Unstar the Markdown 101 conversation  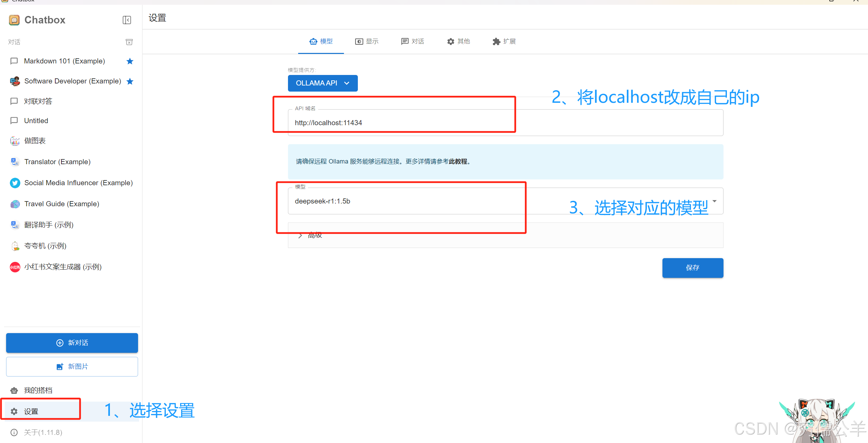click(x=130, y=61)
